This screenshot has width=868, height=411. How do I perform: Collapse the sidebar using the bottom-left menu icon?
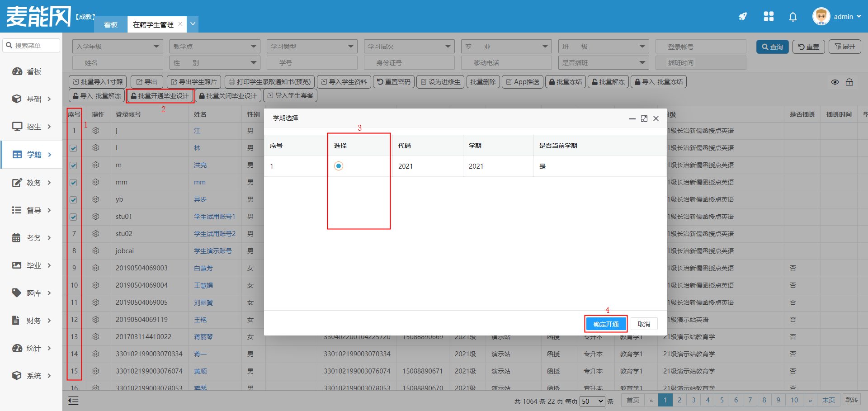[x=73, y=401]
